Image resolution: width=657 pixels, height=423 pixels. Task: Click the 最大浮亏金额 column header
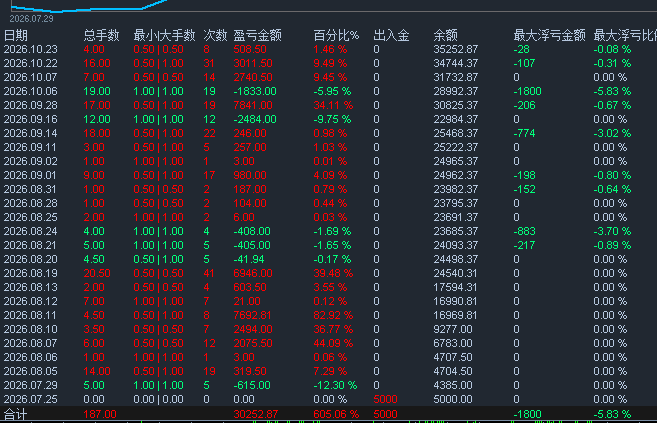click(x=549, y=36)
